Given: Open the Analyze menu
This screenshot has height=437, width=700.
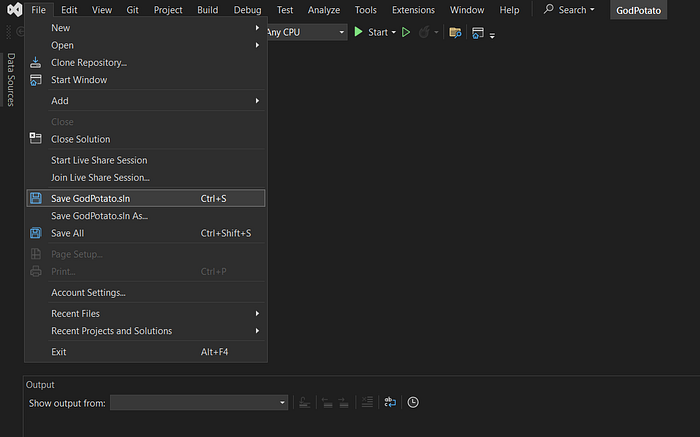Looking at the screenshot, I should pos(324,9).
